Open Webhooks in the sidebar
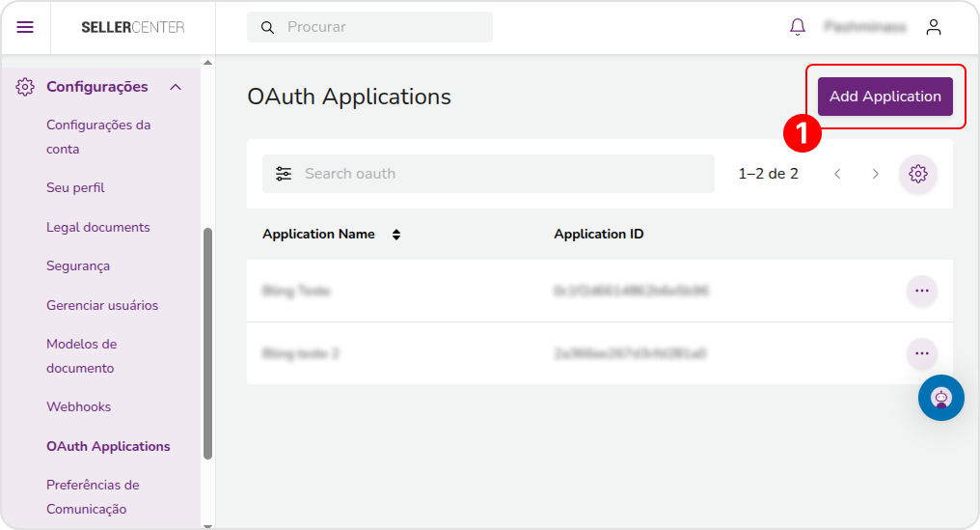The width and height of the screenshot is (980, 530). pyautogui.click(x=79, y=406)
